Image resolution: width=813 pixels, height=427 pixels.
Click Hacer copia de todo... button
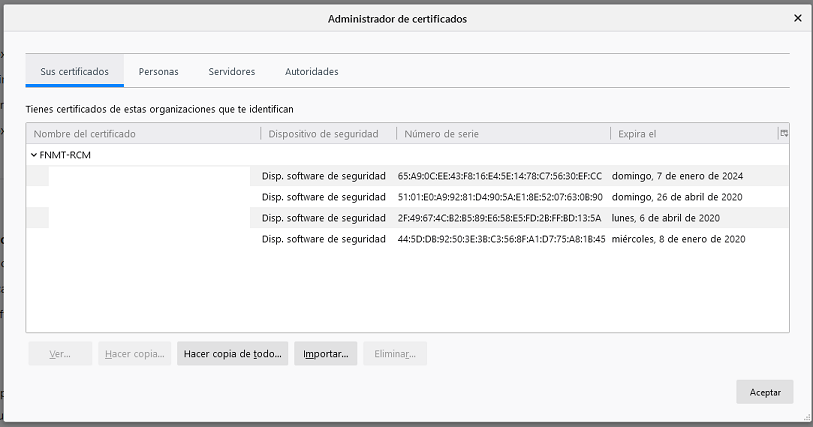tap(232, 354)
